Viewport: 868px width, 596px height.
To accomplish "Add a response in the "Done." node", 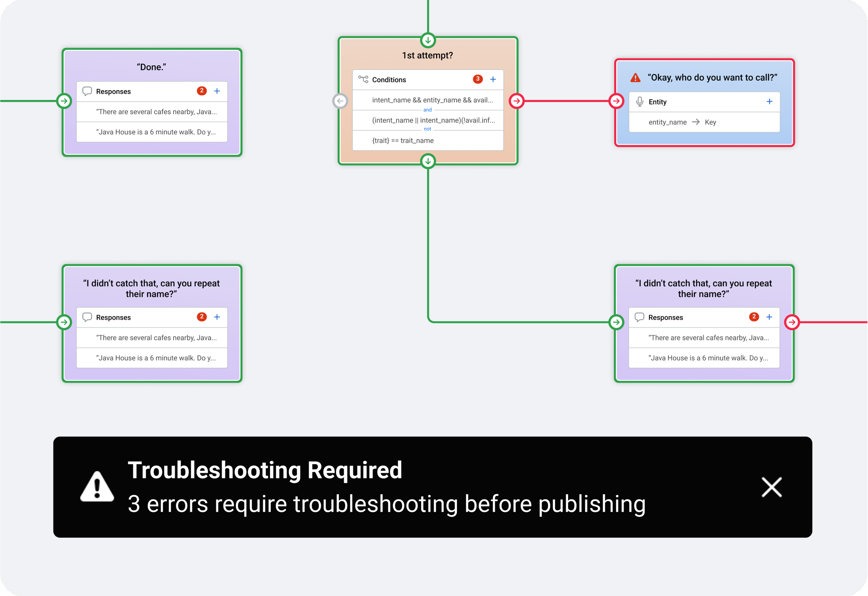I will coord(217,91).
